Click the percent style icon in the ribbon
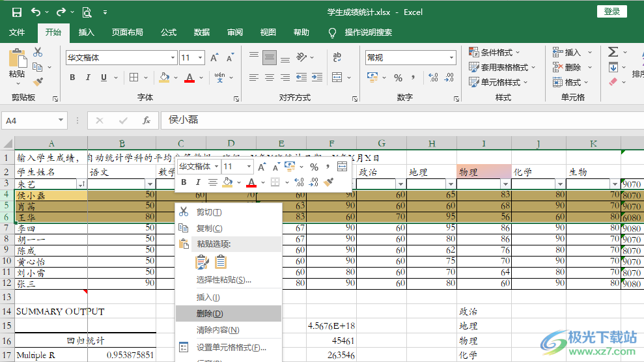This screenshot has height=362, width=644. (398, 77)
